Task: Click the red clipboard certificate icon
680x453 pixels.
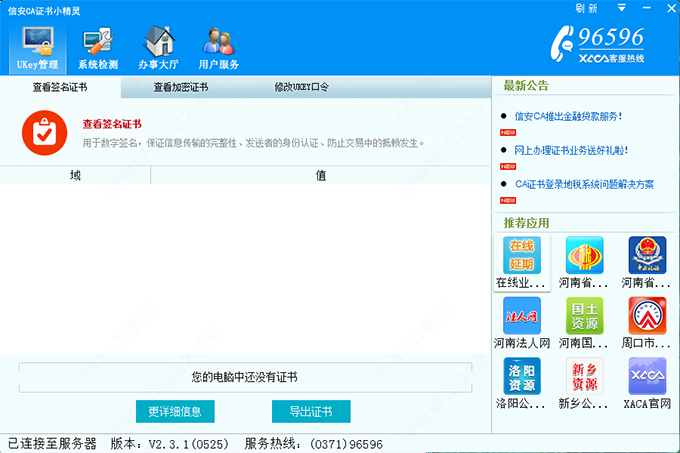Action: [x=44, y=133]
